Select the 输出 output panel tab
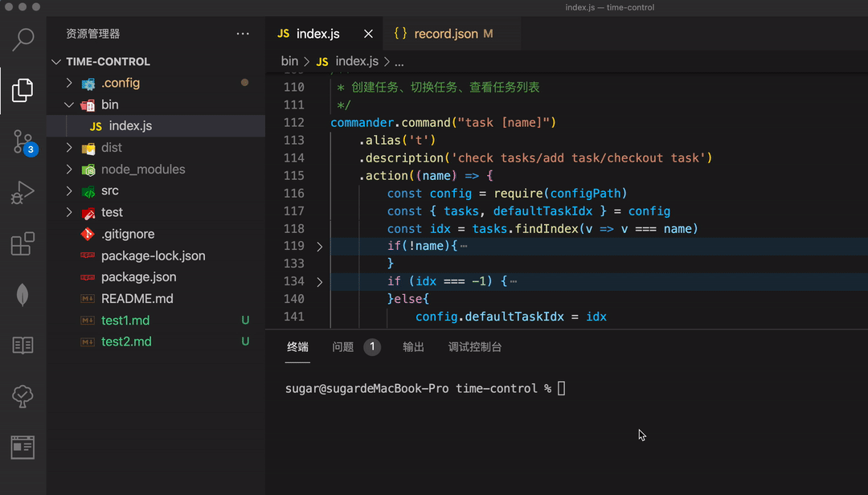The width and height of the screenshot is (868, 495). tap(414, 347)
